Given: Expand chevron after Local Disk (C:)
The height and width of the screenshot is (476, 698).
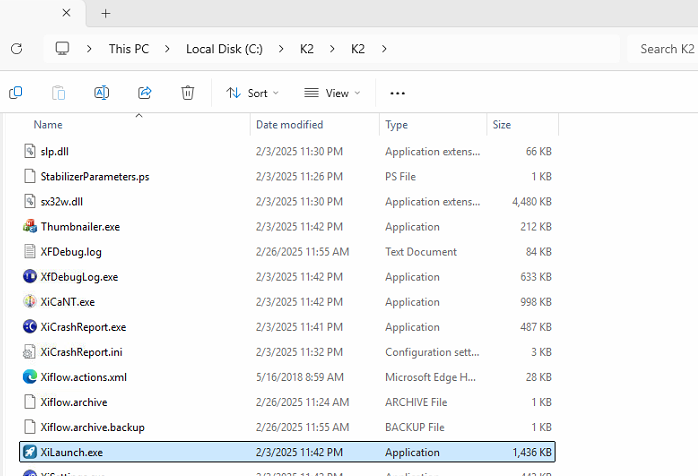Looking at the screenshot, I should click(x=281, y=49).
